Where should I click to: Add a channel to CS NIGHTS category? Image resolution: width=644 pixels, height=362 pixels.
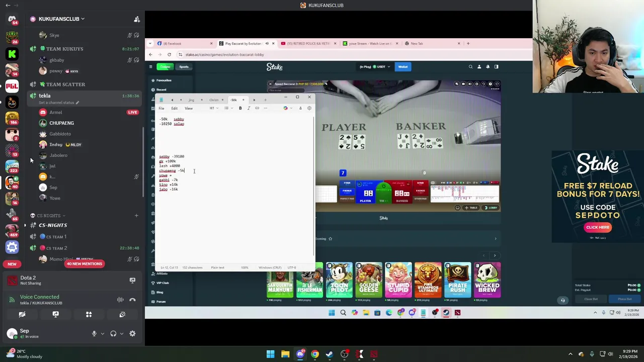point(136,216)
